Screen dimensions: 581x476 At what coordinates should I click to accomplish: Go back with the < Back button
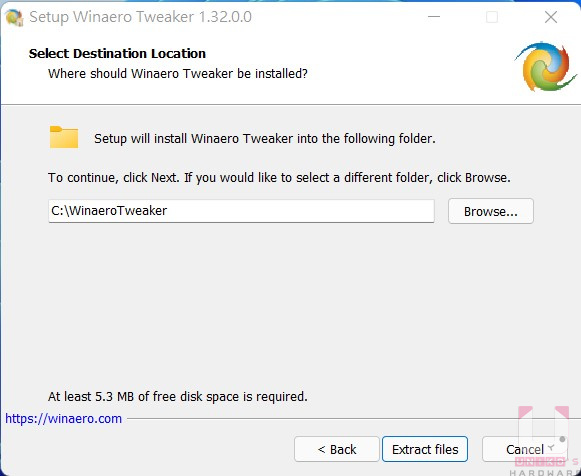point(337,449)
